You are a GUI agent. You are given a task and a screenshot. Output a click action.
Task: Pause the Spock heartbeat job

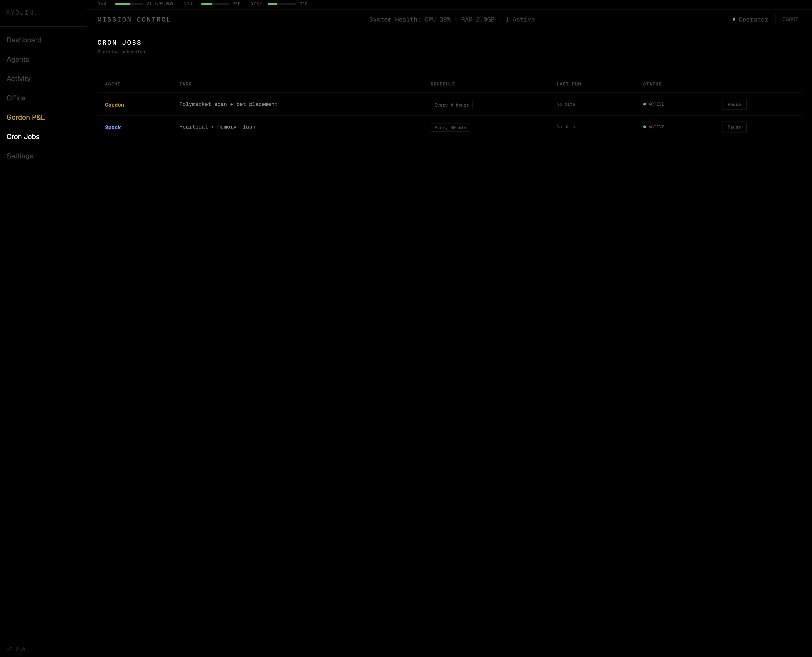pos(734,127)
